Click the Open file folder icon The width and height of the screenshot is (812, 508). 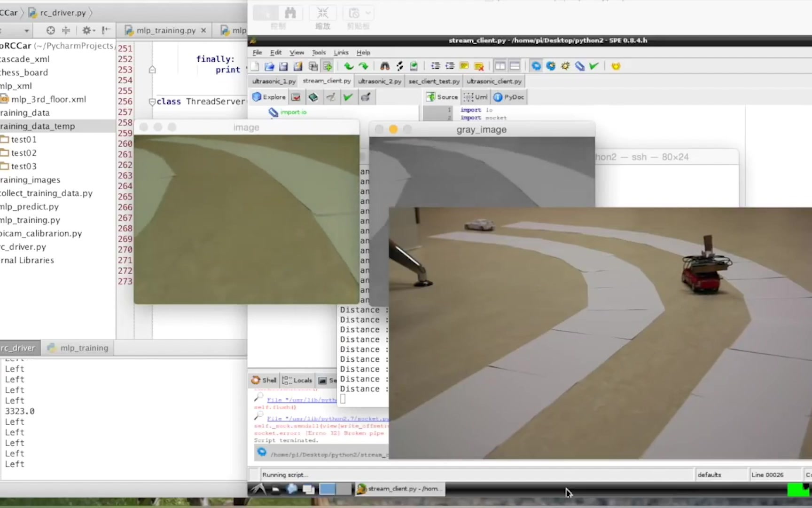[269, 66]
